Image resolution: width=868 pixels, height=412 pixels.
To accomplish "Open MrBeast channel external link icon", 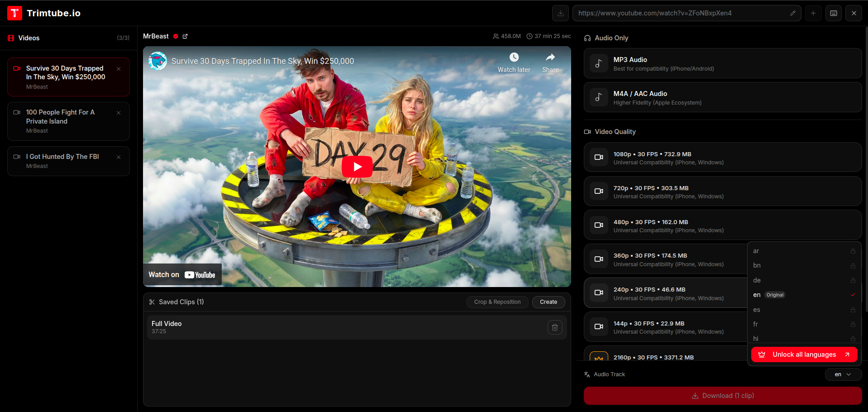I will click(x=185, y=36).
